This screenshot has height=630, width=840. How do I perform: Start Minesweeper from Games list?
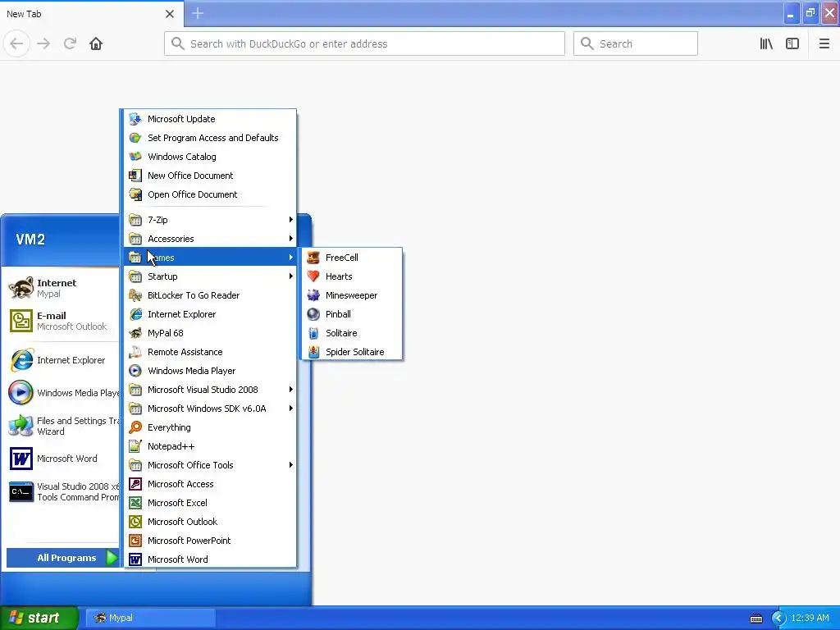(x=352, y=295)
